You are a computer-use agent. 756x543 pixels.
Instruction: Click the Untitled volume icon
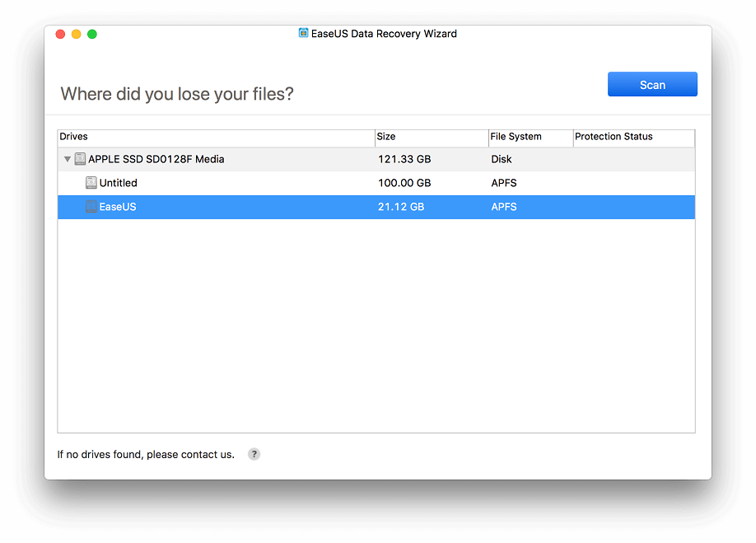click(x=91, y=183)
